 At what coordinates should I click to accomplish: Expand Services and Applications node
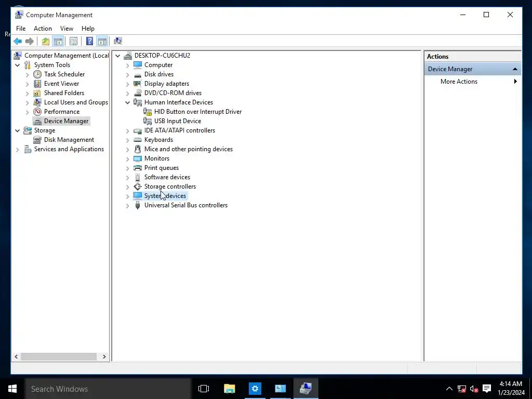(x=17, y=149)
